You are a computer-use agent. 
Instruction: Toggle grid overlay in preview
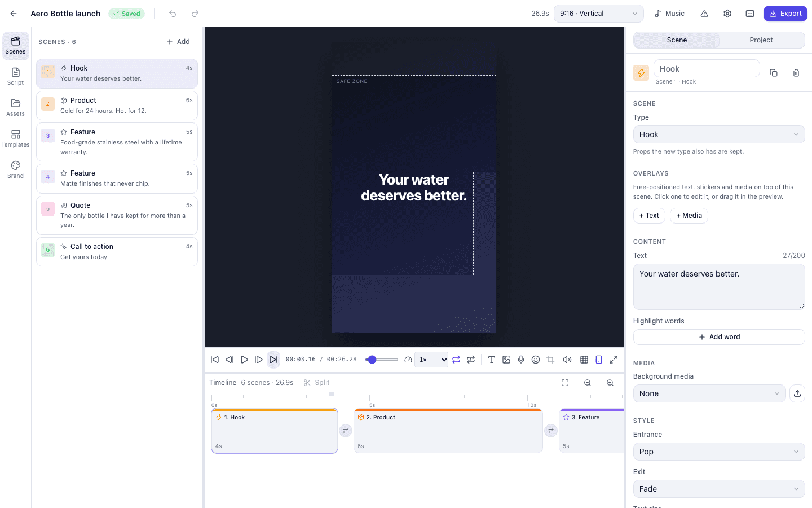tap(584, 360)
